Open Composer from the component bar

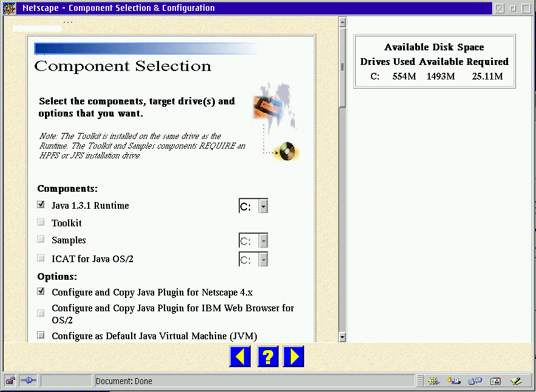coord(516,380)
